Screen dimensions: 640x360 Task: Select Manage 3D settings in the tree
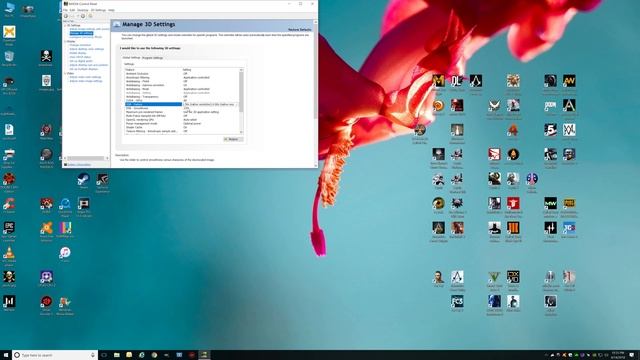[81, 33]
